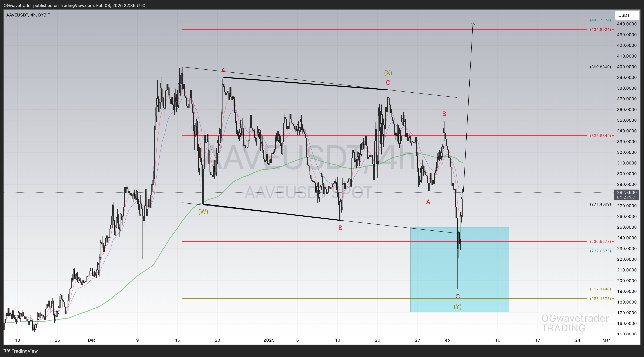The height and width of the screenshot is (357, 644).
Task: Click the red C label under (X)
Action: (388, 83)
